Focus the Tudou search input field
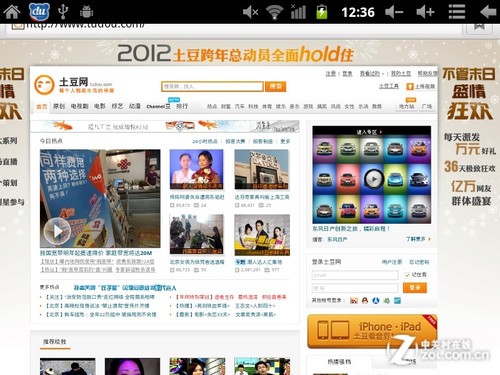The width and height of the screenshot is (500, 375). click(212, 86)
